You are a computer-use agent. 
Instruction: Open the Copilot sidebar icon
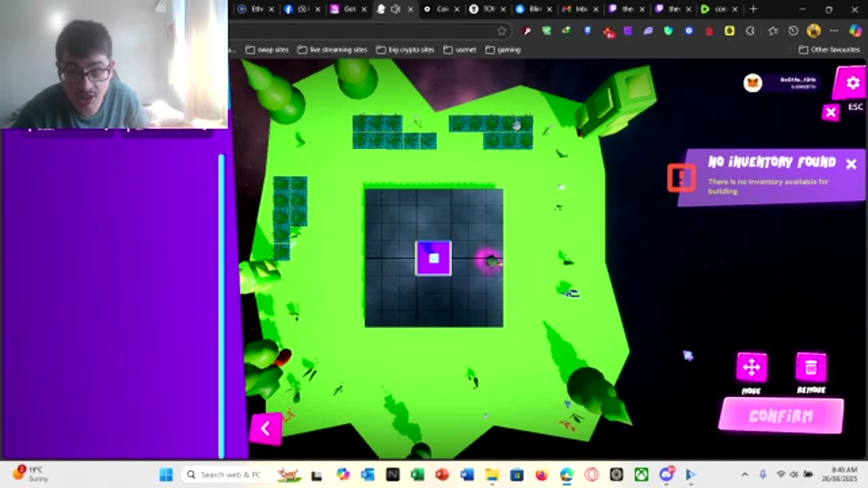[x=854, y=30]
